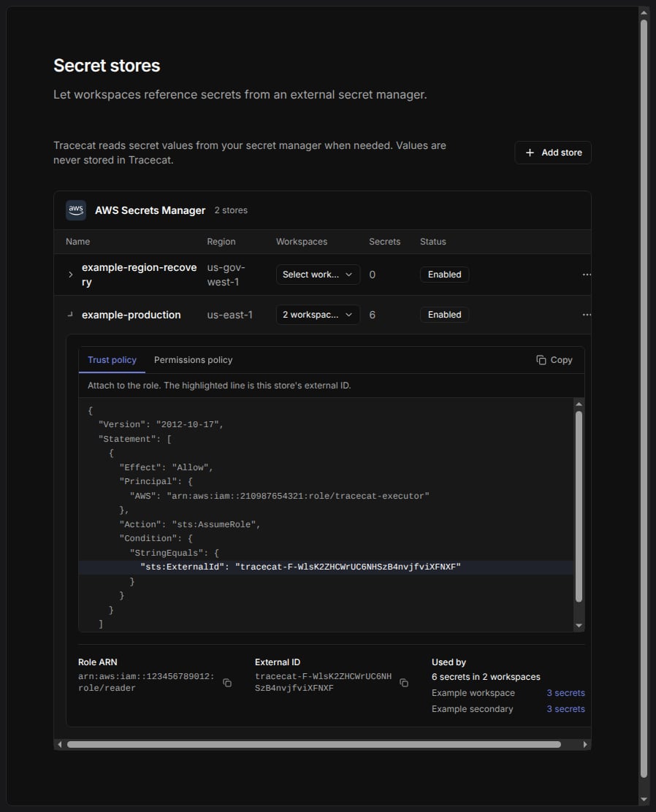Click the Name column header
Screen dimensions: 656x812
point(77,242)
